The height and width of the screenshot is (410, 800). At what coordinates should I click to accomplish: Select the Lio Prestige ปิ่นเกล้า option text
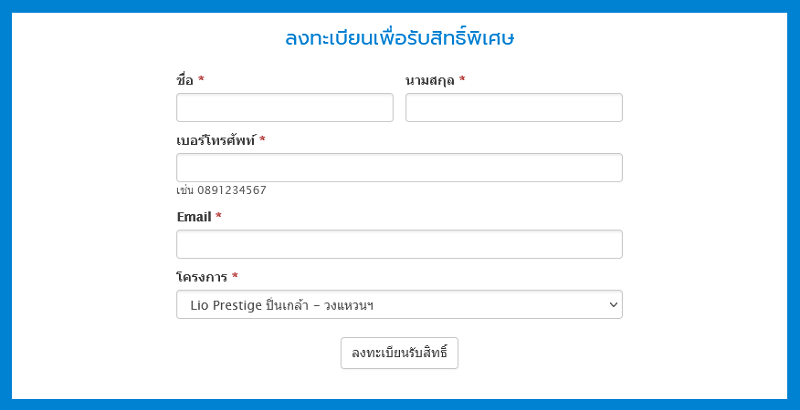282,305
